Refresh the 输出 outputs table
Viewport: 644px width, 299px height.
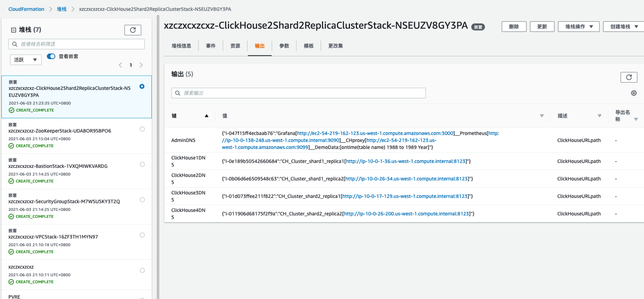(x=629, y=77)
